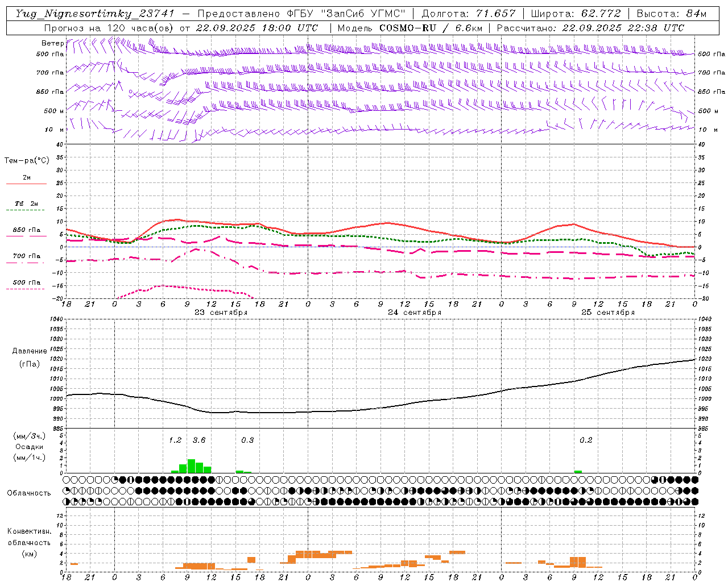
Task: Click the tallest green precipitation bar
Action: (191, 466)
